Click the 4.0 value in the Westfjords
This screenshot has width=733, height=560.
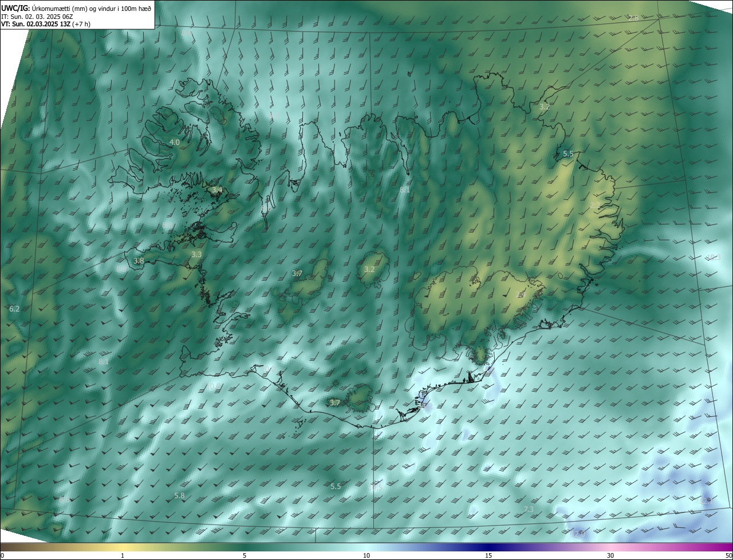pos(175,142)
